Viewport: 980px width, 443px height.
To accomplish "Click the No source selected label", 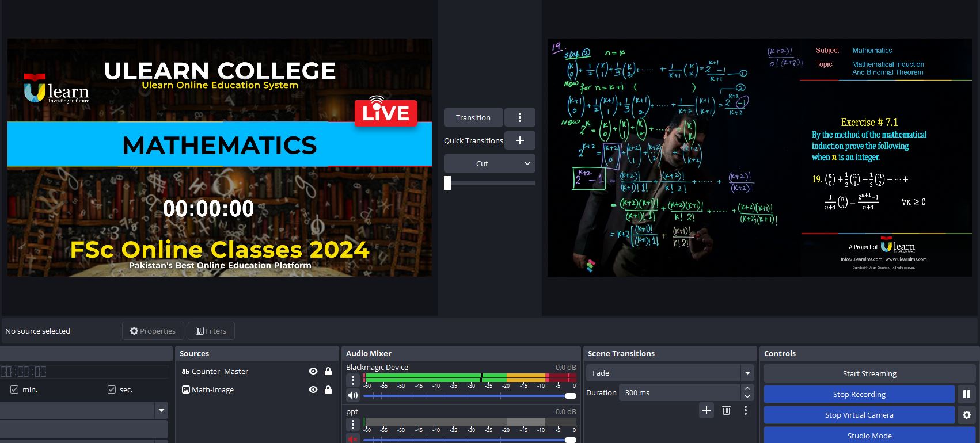I will pyautogui.click(x=37, y=331).
